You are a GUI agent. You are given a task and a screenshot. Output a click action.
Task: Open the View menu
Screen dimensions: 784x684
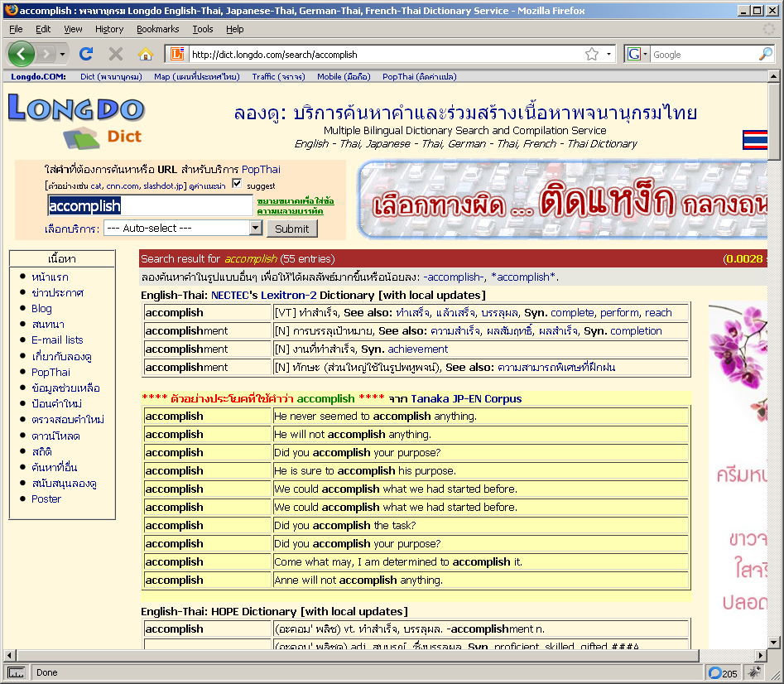pos(73,29)
